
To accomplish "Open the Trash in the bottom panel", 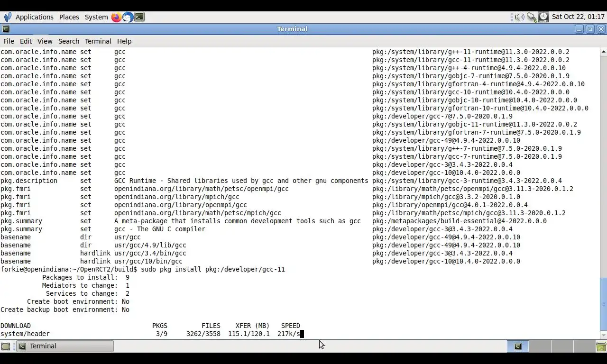I will click(x=601, y=346).
